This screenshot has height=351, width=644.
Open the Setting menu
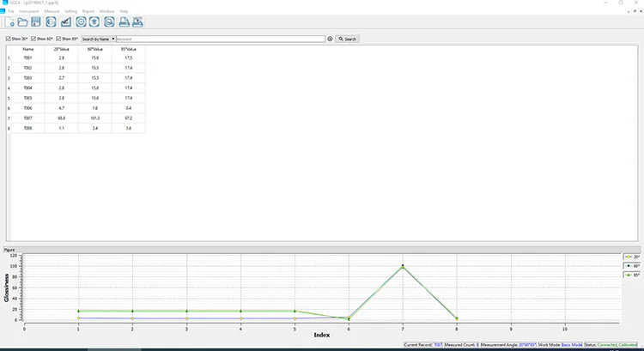coord(70,11)
